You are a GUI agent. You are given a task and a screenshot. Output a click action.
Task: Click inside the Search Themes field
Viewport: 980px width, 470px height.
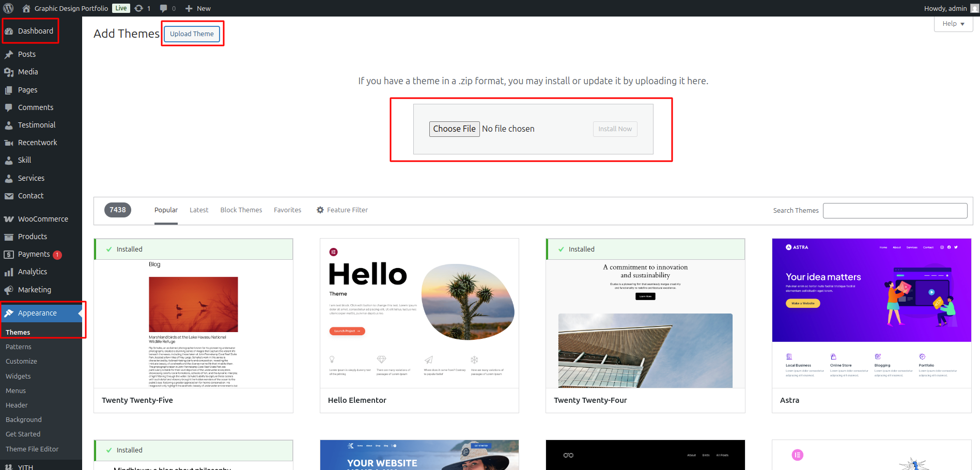[x=895, y=210]
